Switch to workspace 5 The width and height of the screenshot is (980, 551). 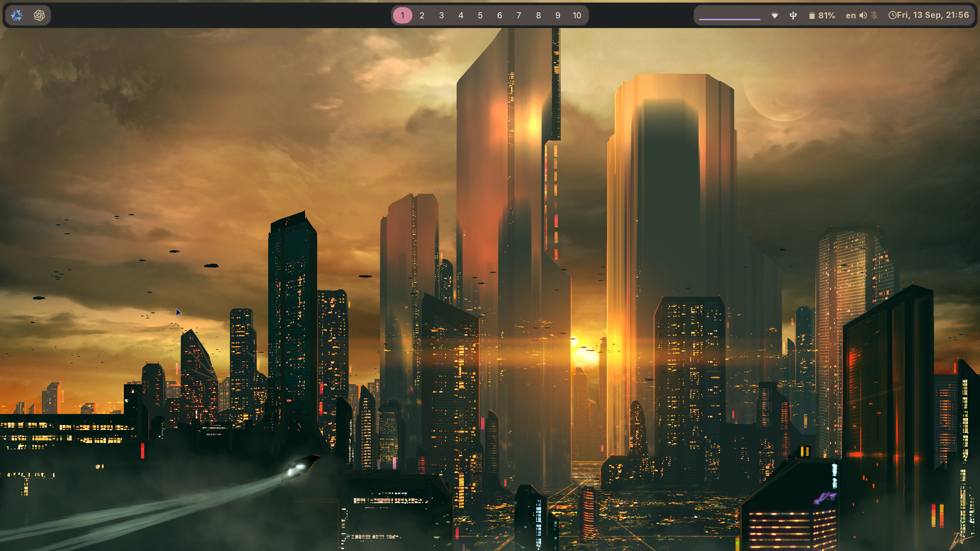pyautogui.click(x=480, y=15)
